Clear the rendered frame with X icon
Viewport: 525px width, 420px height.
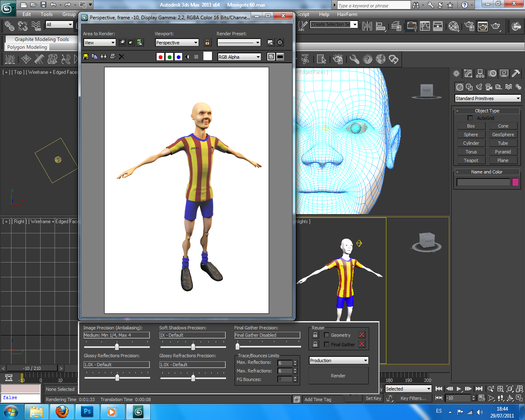121,57
